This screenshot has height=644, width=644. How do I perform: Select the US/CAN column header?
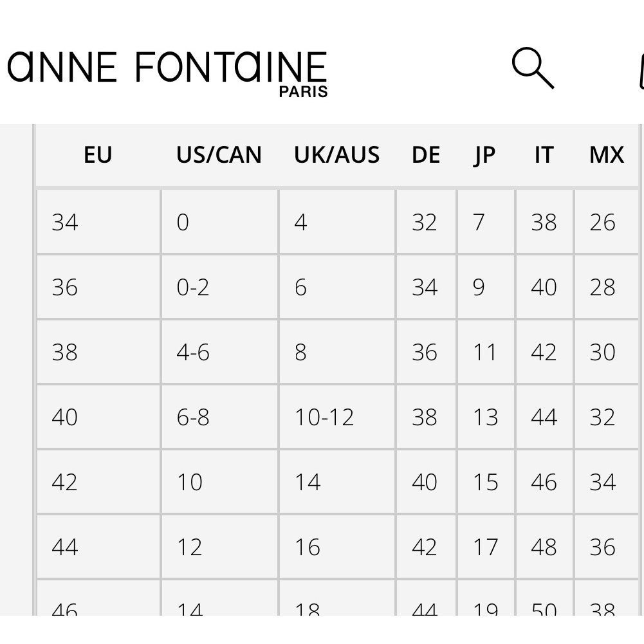219,155
